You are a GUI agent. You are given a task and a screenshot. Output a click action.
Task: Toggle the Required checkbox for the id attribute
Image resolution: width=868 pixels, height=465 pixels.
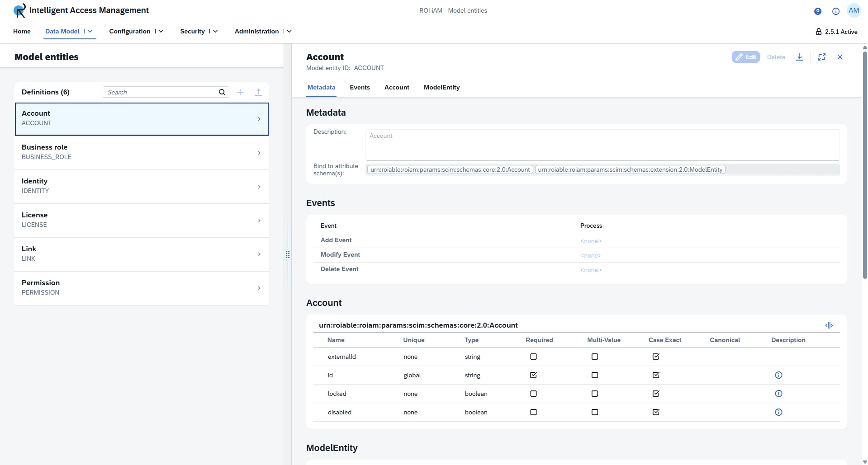(533, 375)
